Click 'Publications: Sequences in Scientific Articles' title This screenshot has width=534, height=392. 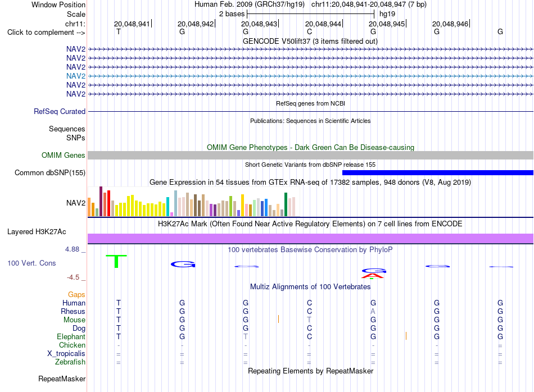click(x=310, y=121)
